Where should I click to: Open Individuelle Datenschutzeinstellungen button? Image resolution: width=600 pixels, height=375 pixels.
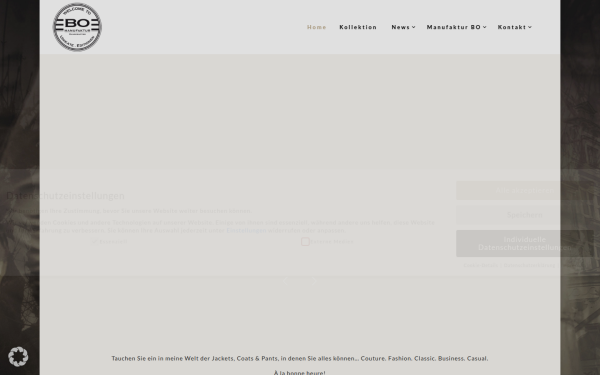[x=525, y=243]
